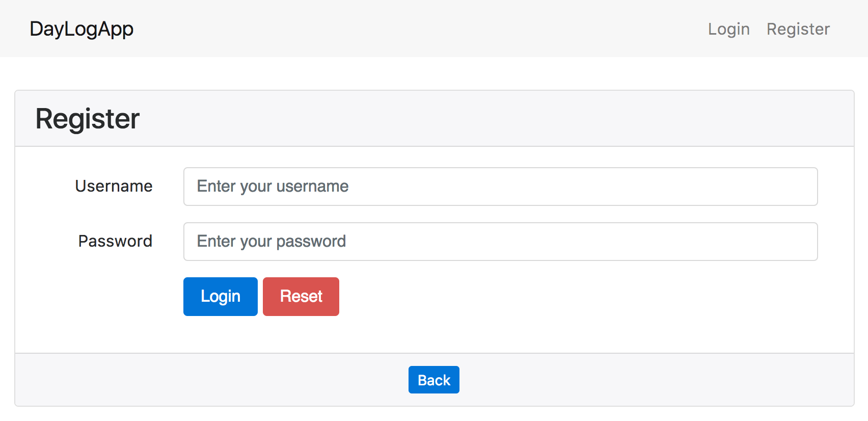Image resolution: width=868 pixels, height=421 pixels.
Task: Focus the Username input field
Action: coord(500,187)
